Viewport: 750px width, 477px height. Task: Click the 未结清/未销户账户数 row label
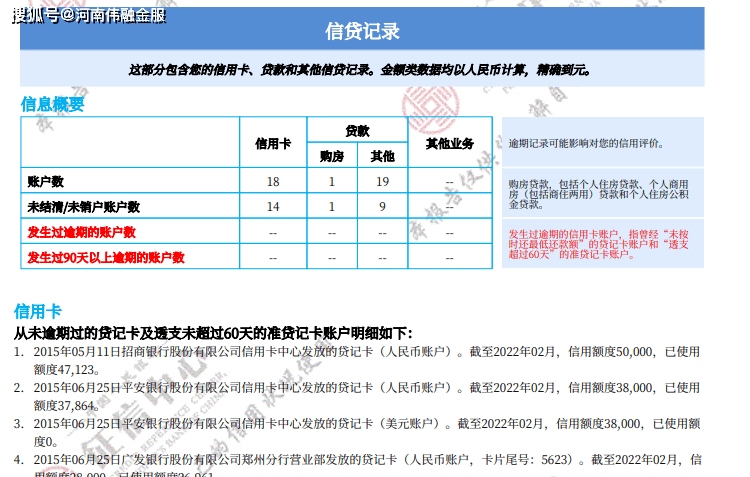[x=83, y=207]
